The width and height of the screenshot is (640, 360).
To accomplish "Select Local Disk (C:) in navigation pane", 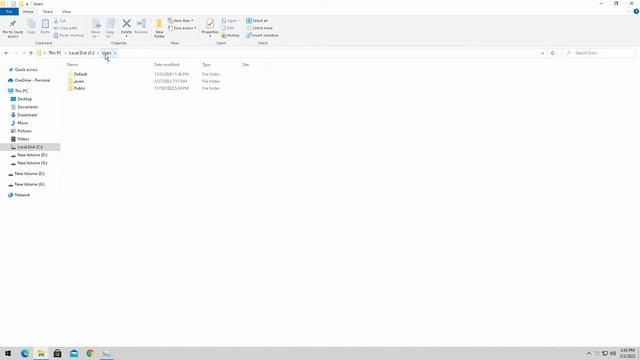I will pyautogui.click(x=30, y=147).
